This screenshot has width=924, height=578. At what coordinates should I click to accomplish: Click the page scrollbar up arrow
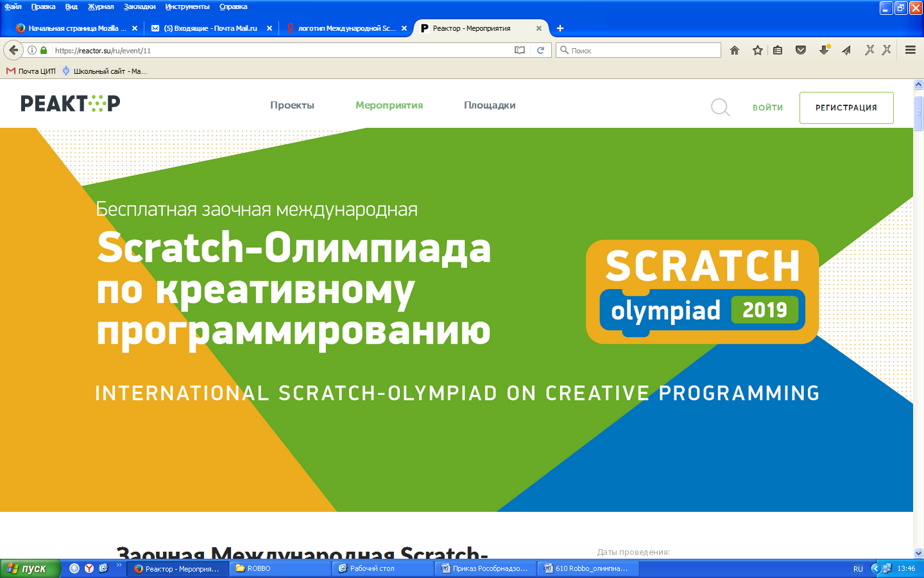(x=918, y=84)
